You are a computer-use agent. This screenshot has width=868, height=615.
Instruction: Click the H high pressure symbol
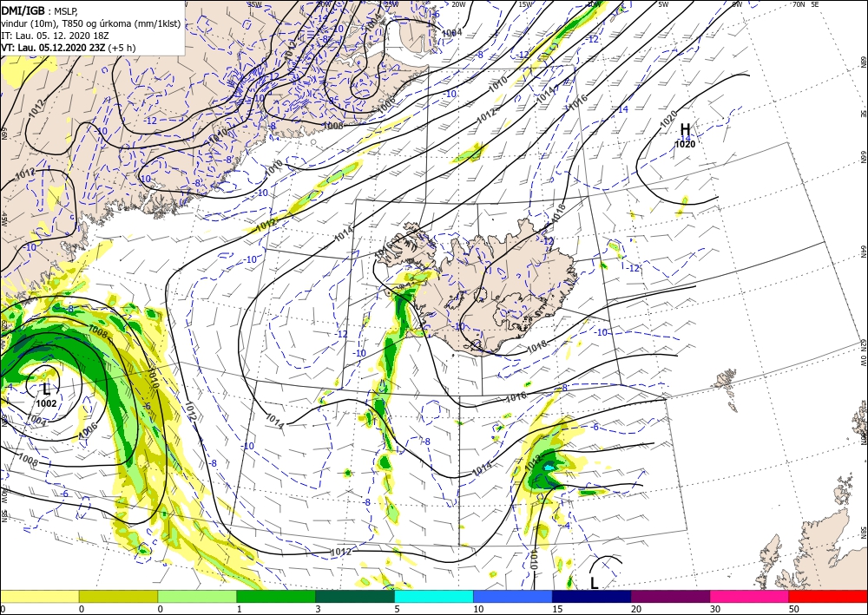point(685,130)
